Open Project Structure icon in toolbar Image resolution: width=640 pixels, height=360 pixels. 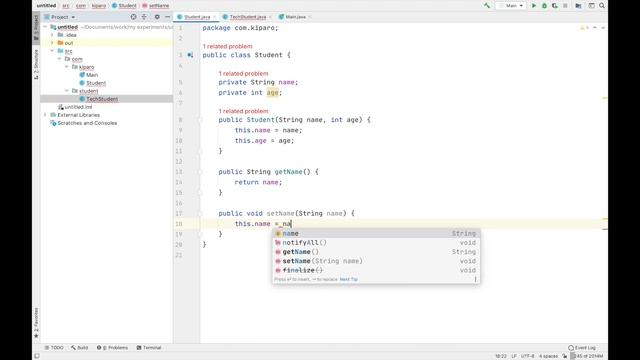coord(578,6)
